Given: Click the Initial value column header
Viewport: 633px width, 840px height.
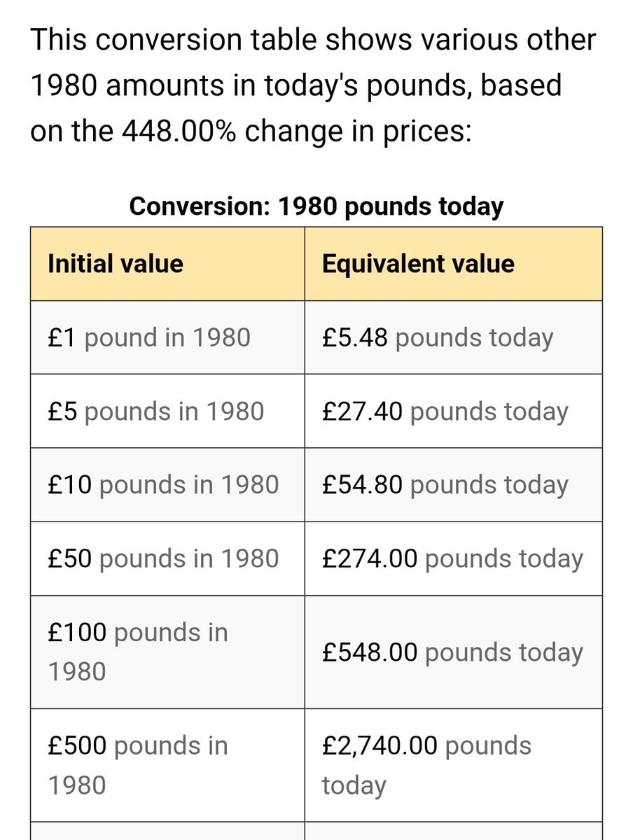Looking at the screenshot, I should tap(167, 264).
